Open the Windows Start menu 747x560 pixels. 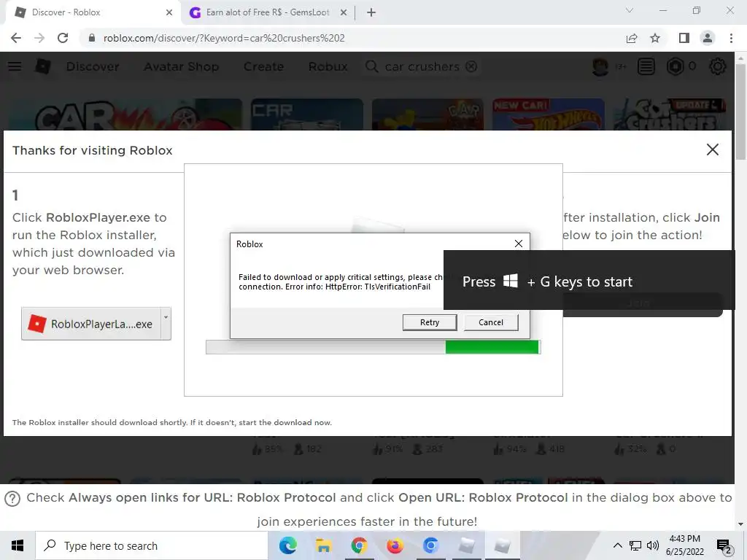18,545
